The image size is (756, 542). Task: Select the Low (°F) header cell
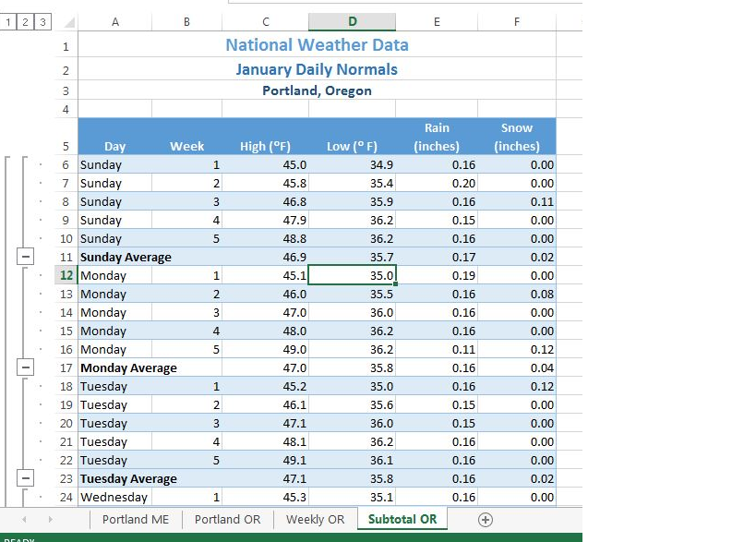tap(352, 137)
